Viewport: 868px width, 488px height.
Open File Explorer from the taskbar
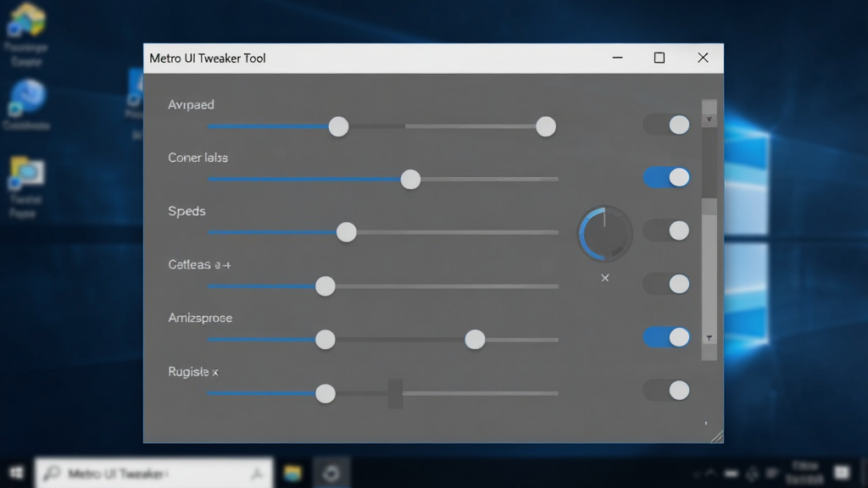pyautogui.click(x=292, y=473)
